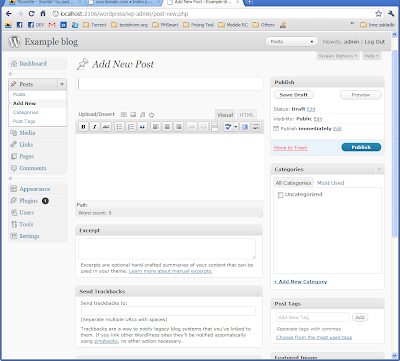This screenshot has height=361, width=400.
Task: Check the Uncategorized category
Action: tap(281, 195)
